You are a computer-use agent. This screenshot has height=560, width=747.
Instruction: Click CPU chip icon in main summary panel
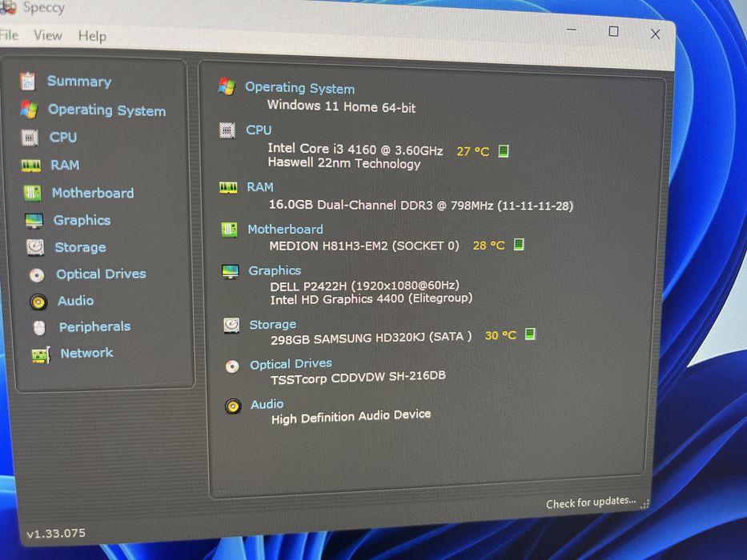click(x=227, y=130)
